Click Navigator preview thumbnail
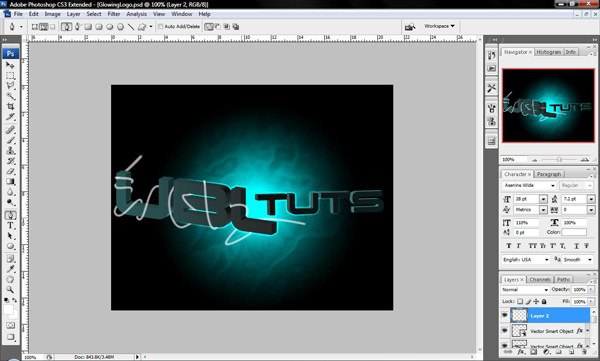The image size is (600, 361). (548, 106)
